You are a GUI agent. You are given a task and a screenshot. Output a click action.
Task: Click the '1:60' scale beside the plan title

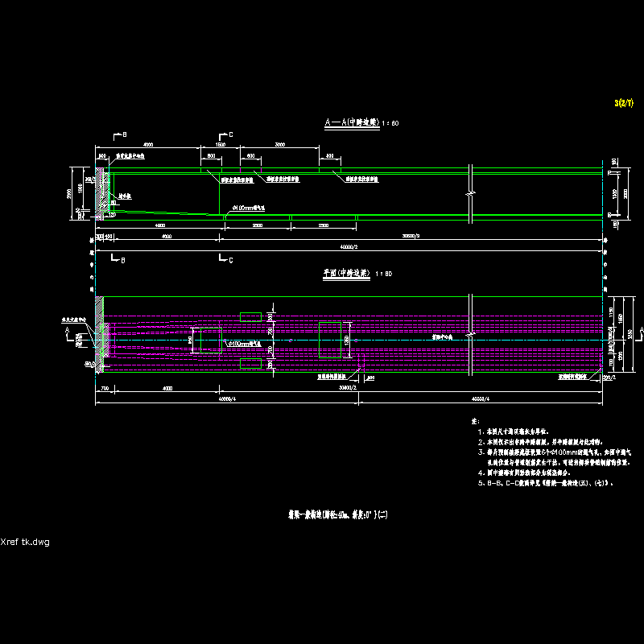tap(384, 274)
